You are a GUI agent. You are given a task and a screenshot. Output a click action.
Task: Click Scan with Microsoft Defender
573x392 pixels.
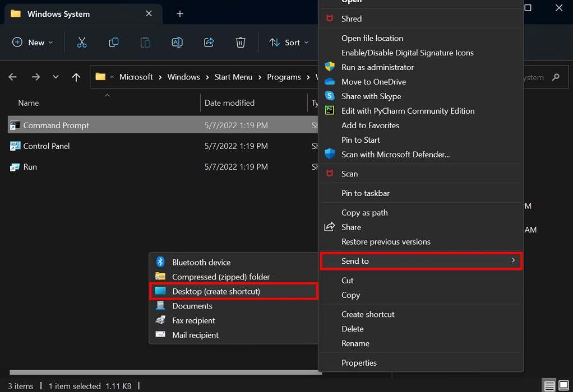pos(421,155)
